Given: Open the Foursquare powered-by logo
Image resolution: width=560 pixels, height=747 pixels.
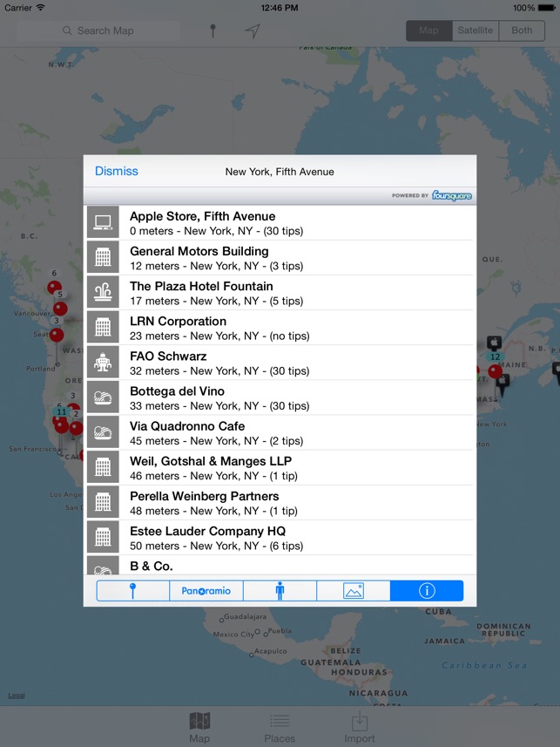Looking at the screenshot, I should 451,195.
